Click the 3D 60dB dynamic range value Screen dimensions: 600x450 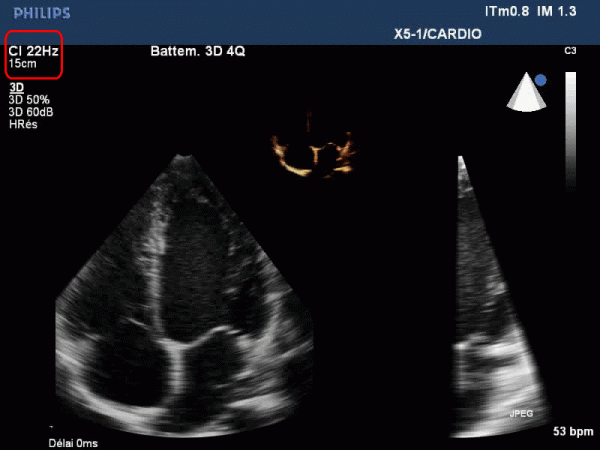[31, 112]
